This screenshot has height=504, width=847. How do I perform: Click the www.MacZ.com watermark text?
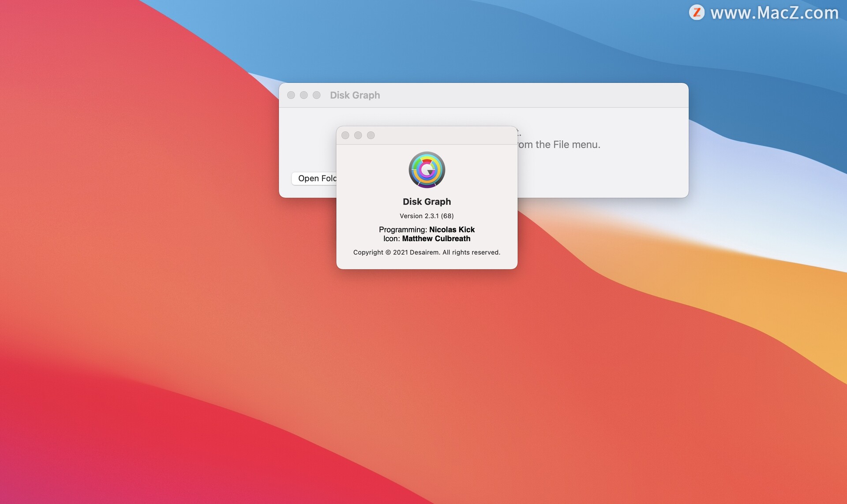pos(774,13)
